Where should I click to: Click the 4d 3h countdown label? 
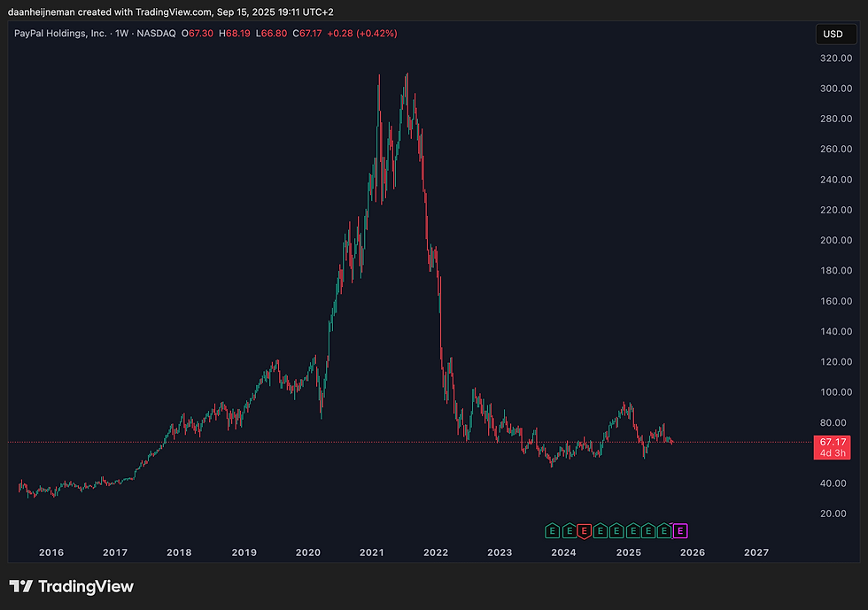click(832, 453)
